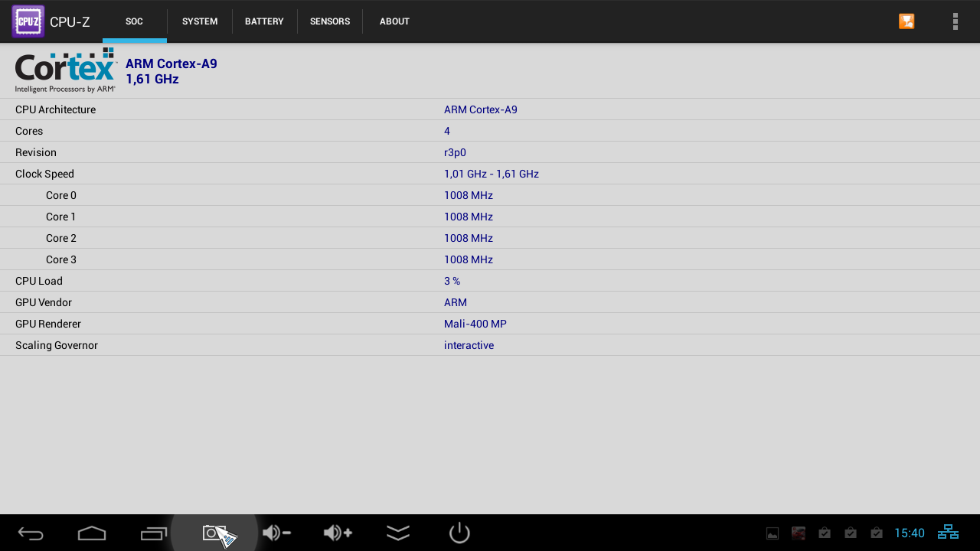The width and height of the screenshot is (980, 551).
Task: Switch to the SYSTEM tab
Action: tap(200, 21)
